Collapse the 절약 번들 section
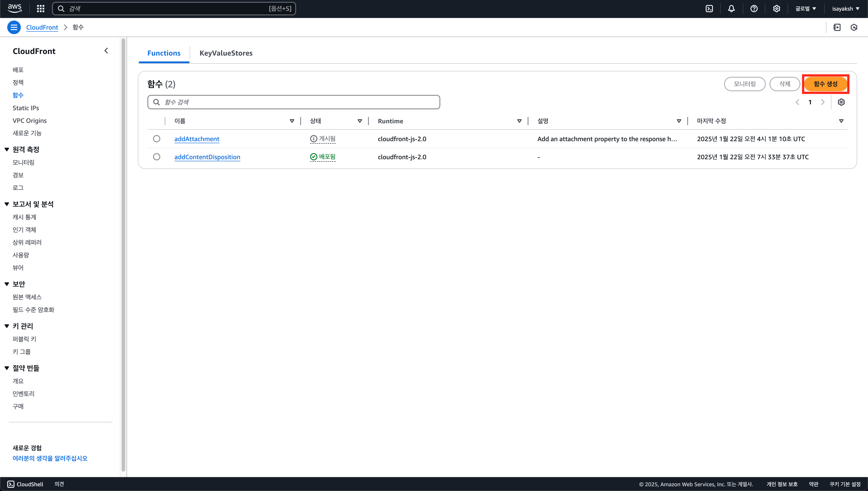The width and height of the screenshot is (868, 491). [7, 368]
